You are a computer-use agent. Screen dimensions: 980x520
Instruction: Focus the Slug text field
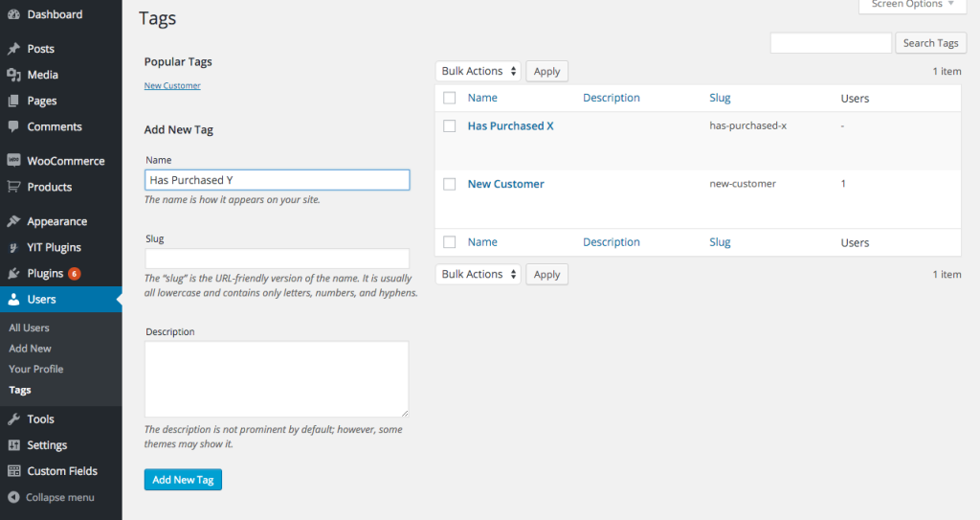277,259
